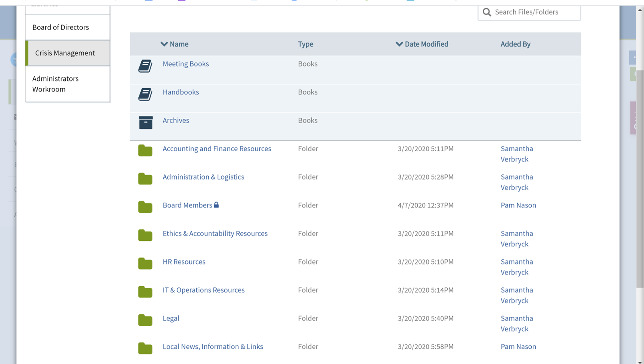
Task: Click the Archives box icon
Action: 146,122
